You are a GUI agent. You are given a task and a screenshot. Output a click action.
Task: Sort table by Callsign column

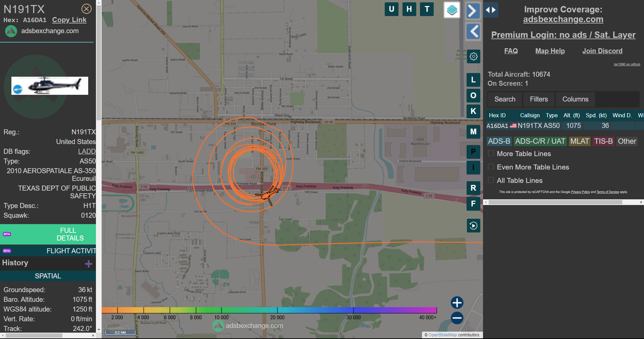click(x=530, y=115)
